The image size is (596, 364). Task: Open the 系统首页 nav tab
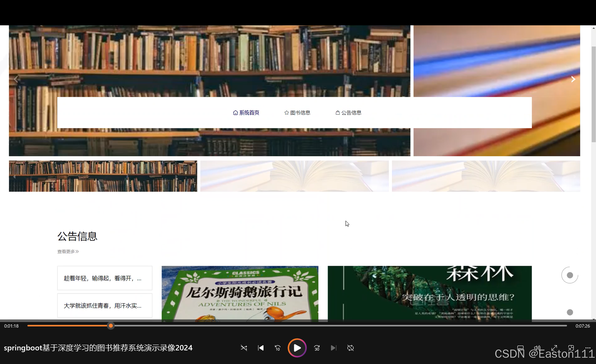point(246,113)
